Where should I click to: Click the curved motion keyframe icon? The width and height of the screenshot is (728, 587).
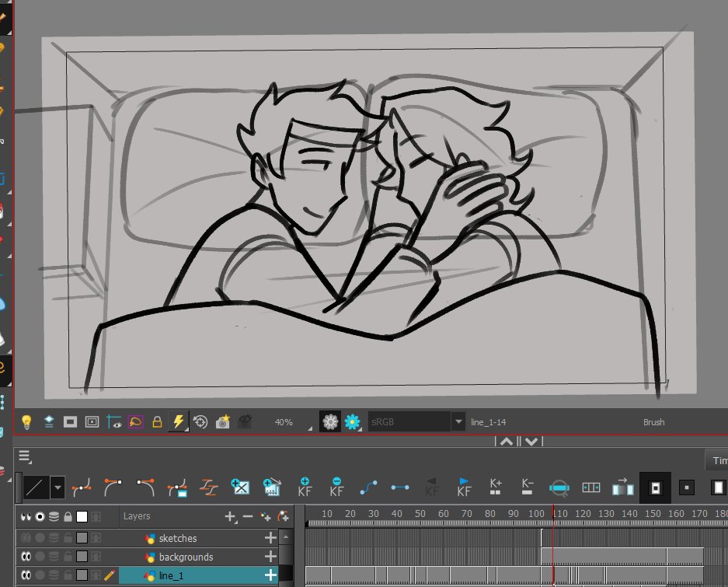pos(368,487)
